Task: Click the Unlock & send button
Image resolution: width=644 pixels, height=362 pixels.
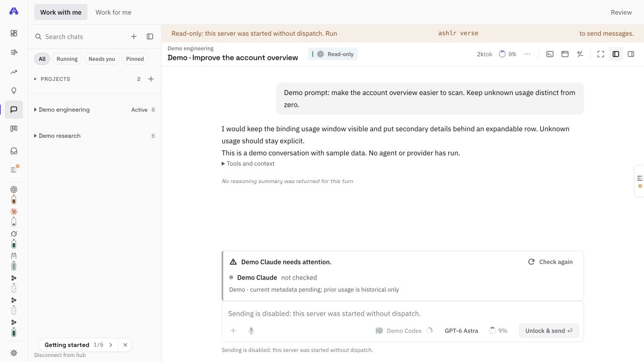Action: point(549,330)
